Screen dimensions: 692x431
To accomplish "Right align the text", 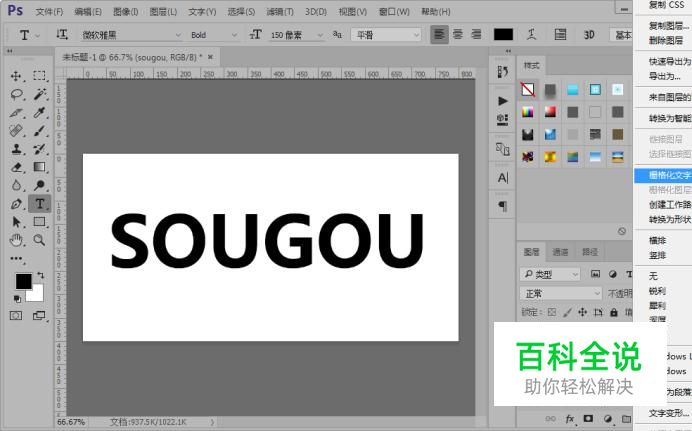I will 476,34.
